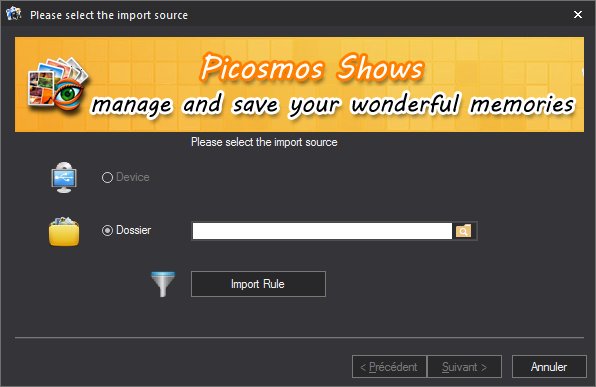596x387 pixels.
Task: Close the import source dialog
Action: (x=578, y=14)
